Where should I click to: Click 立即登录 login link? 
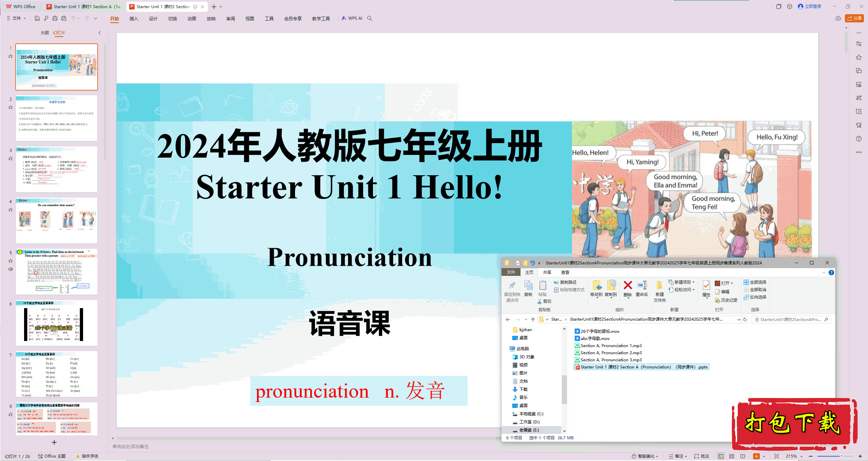pyautogui.click(x=810, y=6)
